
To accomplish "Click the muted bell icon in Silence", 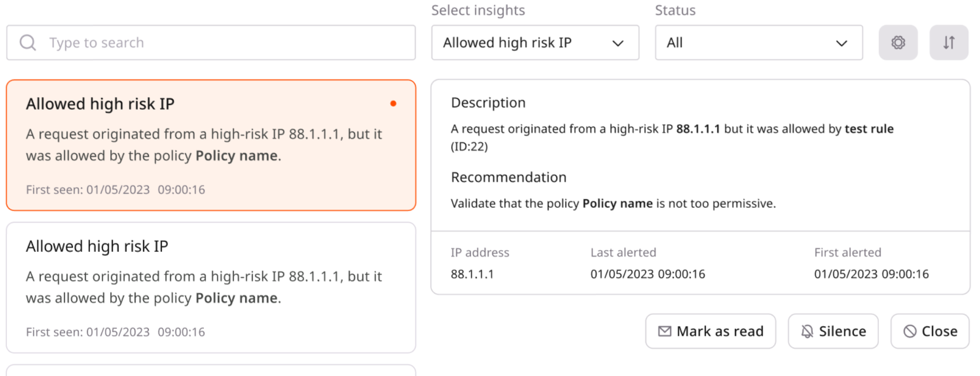I will pos(807,331).
